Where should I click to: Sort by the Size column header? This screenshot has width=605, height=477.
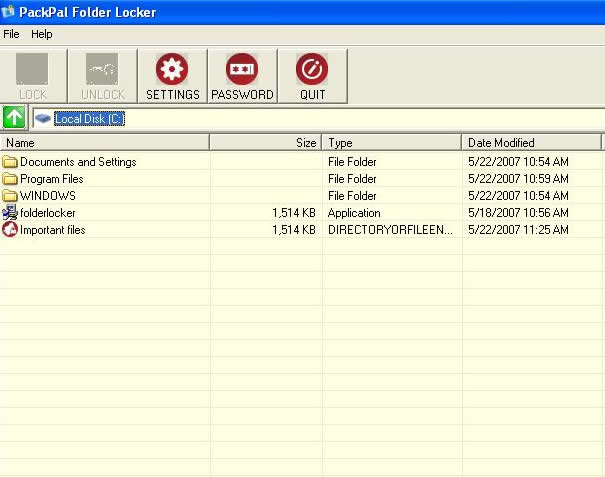coord(266,143)
